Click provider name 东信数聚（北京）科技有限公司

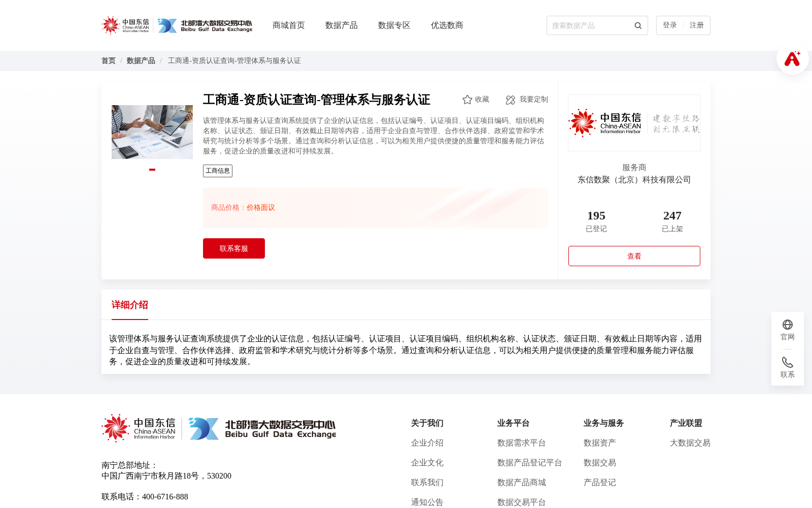coord(634,180)
